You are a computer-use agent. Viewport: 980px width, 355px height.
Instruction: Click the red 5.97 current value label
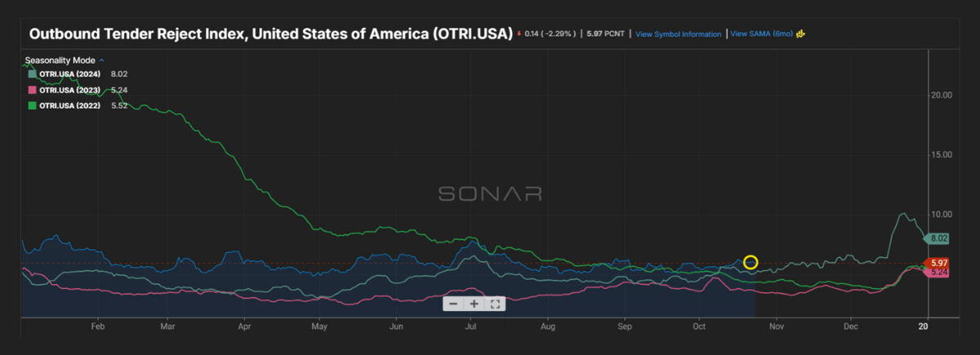pyautogui.click(x=938, y=262)
